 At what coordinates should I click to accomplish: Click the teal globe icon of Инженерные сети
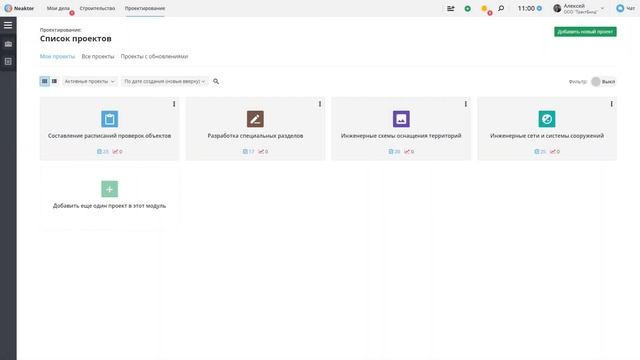(547, 119)
